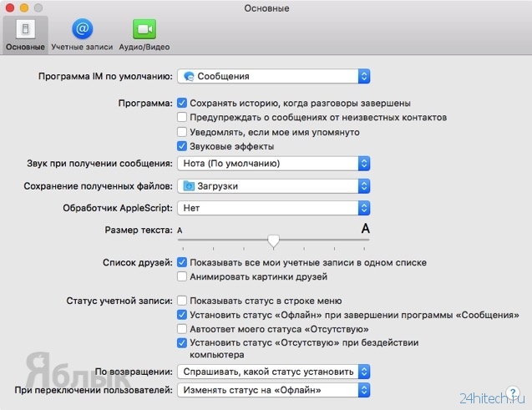The image size is (532, 410).
Task: Enable Автоответ моего статуса «Отсутствую»
Action: (x=182, y=329)
